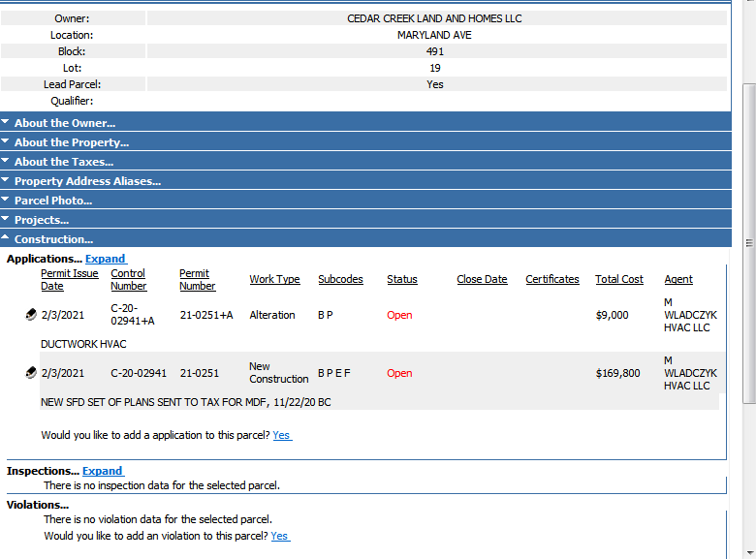Open the Projects section
The image size is (756, 559).
[x=365, y=219]
